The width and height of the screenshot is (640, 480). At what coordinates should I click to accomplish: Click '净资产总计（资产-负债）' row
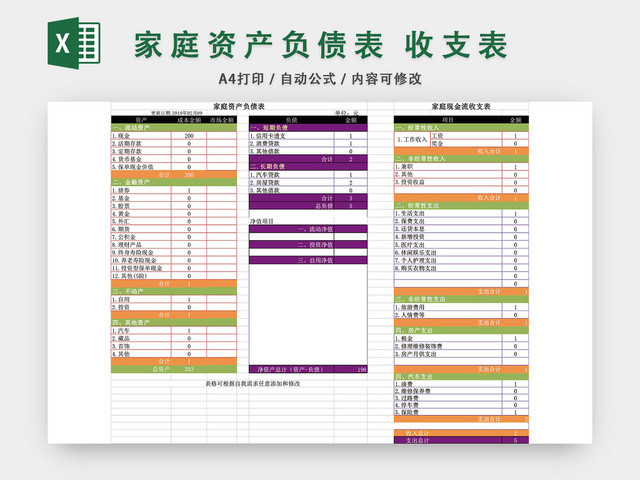pyautogui.click(x=308, y=369)
